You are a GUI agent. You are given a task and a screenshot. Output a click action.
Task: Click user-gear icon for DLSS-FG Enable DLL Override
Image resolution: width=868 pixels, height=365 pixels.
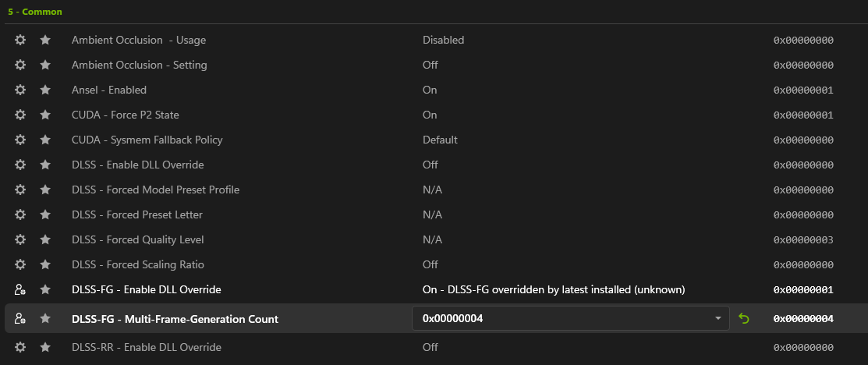20,289
